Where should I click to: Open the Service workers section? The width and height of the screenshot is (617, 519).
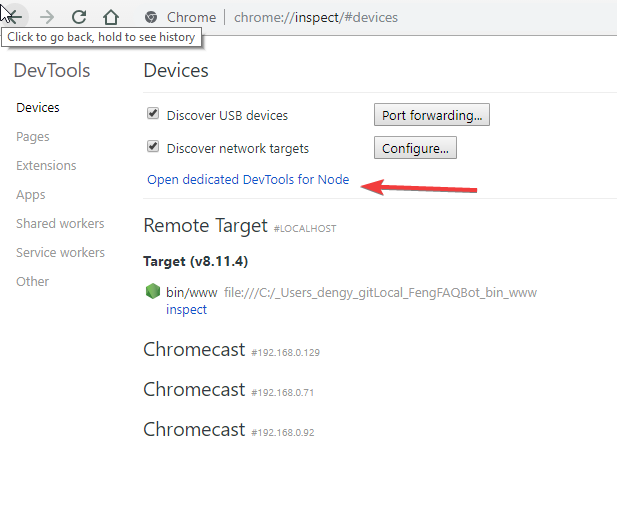61,252
